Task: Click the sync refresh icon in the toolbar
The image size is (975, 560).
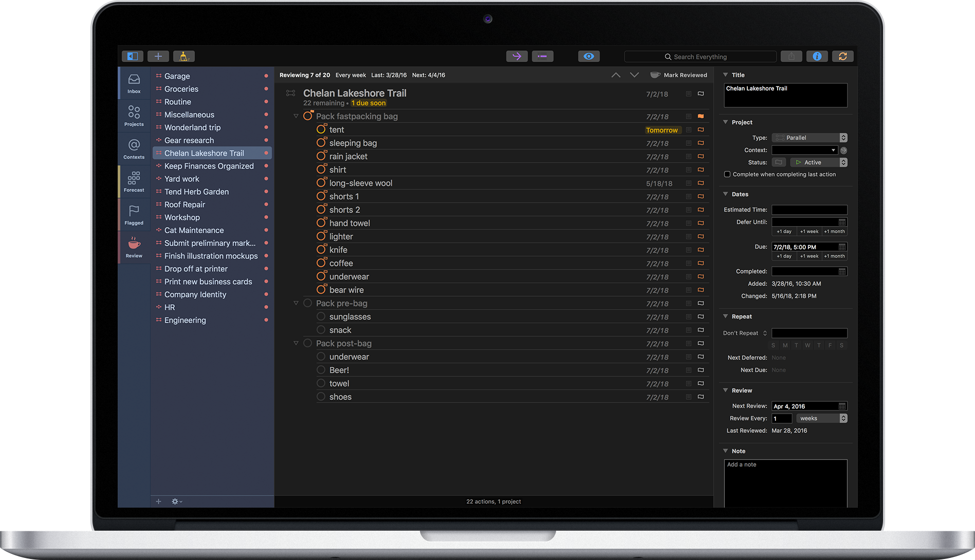Action: click(842, 56)
